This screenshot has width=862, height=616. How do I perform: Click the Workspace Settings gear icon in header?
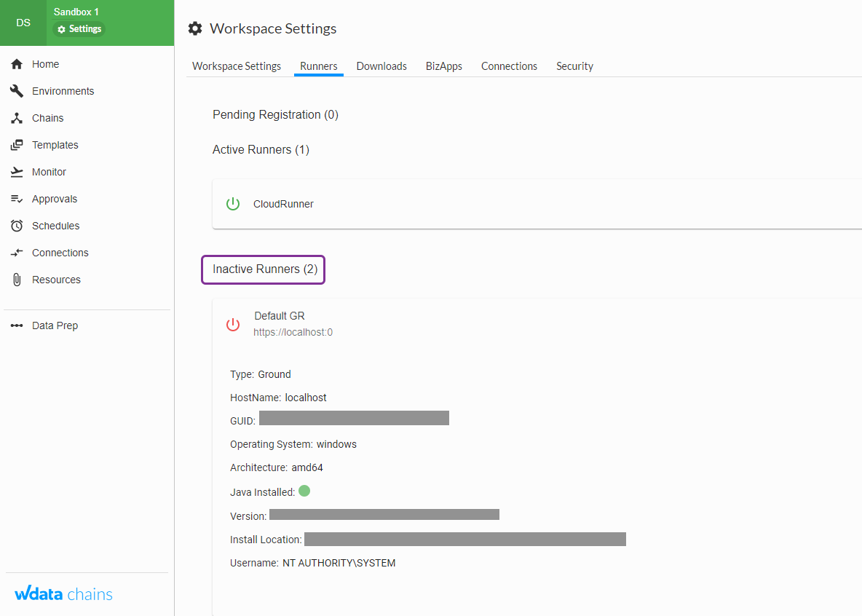(x=195, y=28)
